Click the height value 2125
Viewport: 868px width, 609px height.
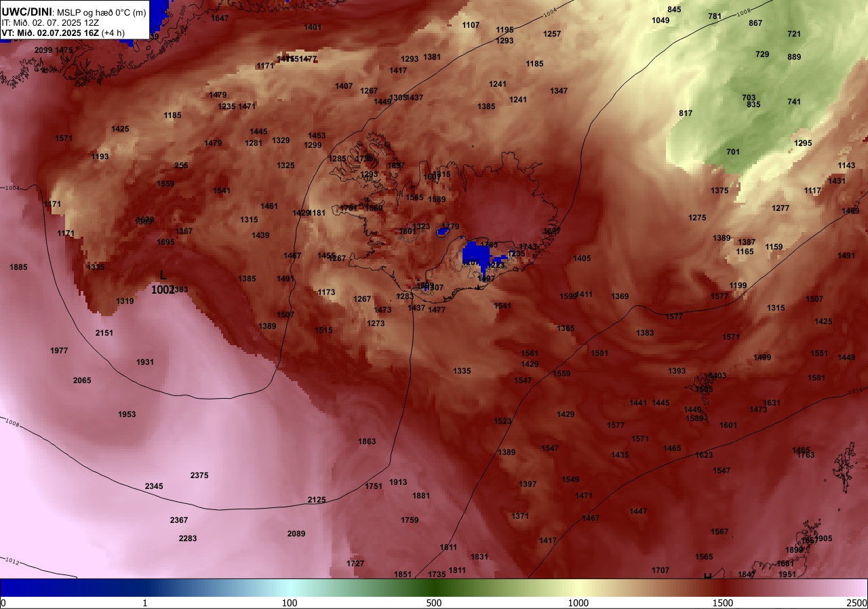(x=317, y=500)
